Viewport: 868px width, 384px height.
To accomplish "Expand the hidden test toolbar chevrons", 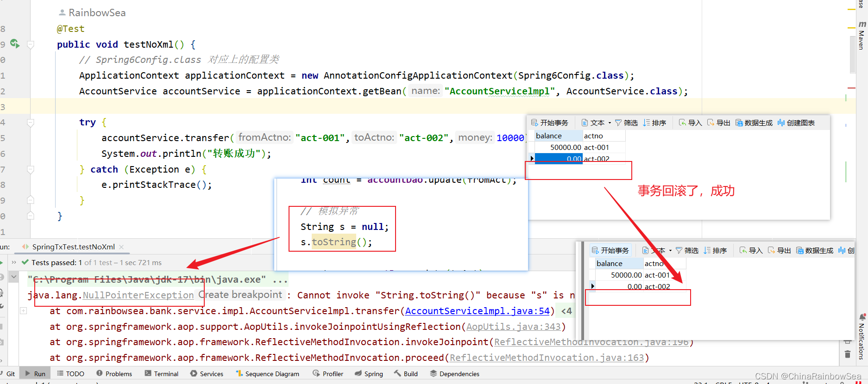I will 14,262.
